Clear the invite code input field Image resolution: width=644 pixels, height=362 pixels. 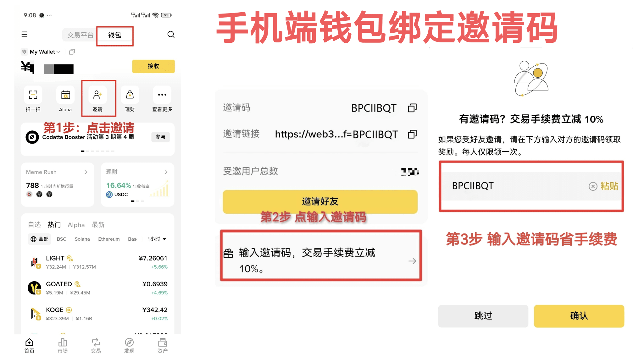(x=593, y=186)
